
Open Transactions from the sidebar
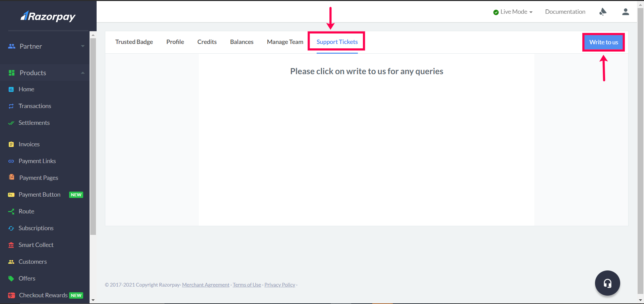tap(35, 106)
